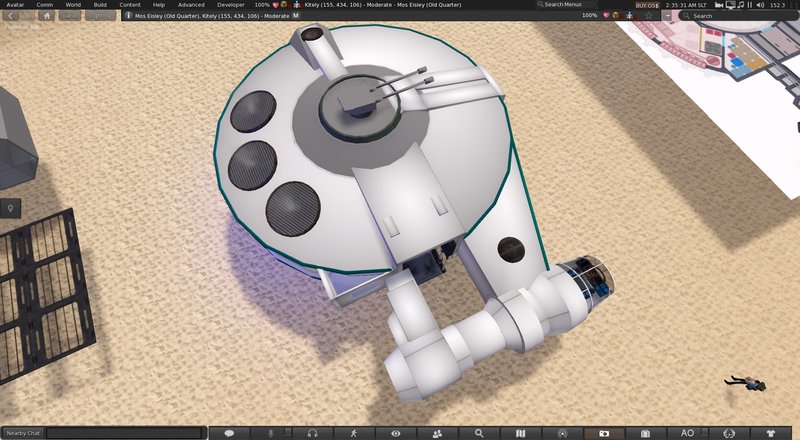This screenshot has width=800, height=440.
Task: Click the Lighting button in navigation bar
Action: [99, 16]
